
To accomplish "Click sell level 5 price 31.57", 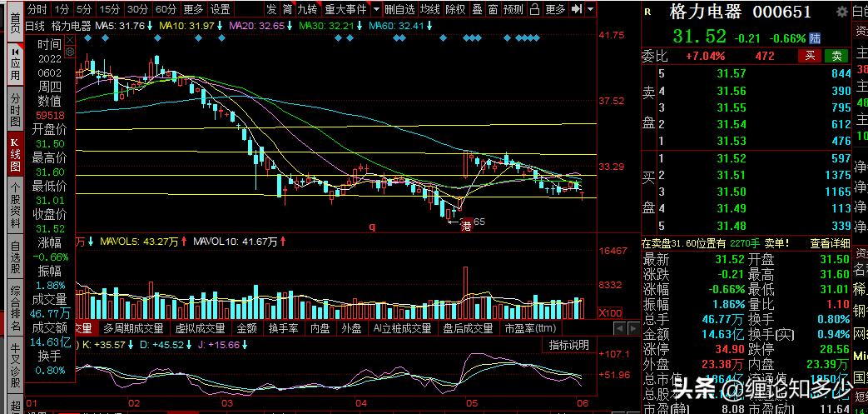I will [732, 73].
